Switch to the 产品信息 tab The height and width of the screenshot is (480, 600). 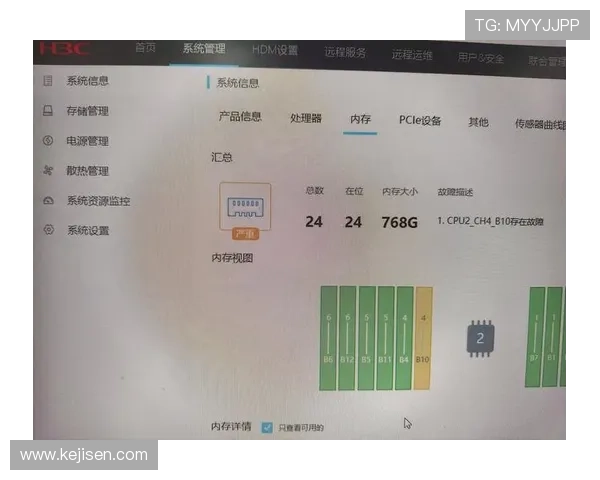click(x=240, y=116)
